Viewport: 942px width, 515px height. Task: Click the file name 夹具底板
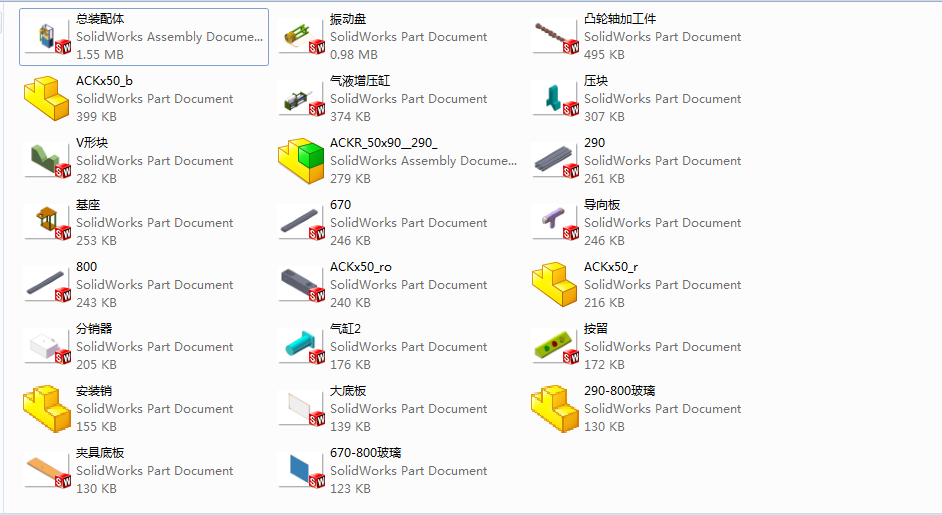[x=100, y=453]
